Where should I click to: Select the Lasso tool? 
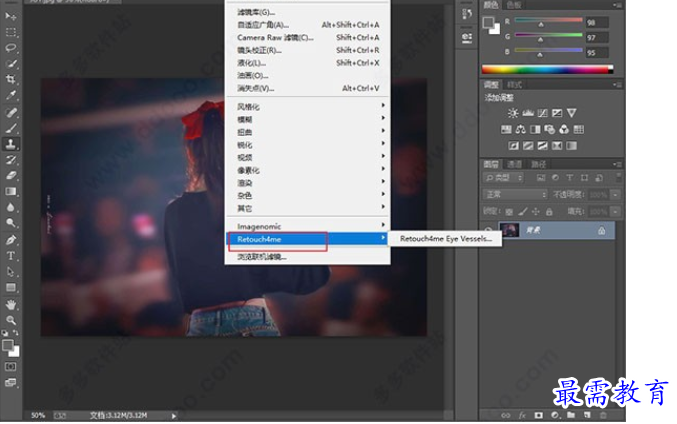click(x=11, y=48)
